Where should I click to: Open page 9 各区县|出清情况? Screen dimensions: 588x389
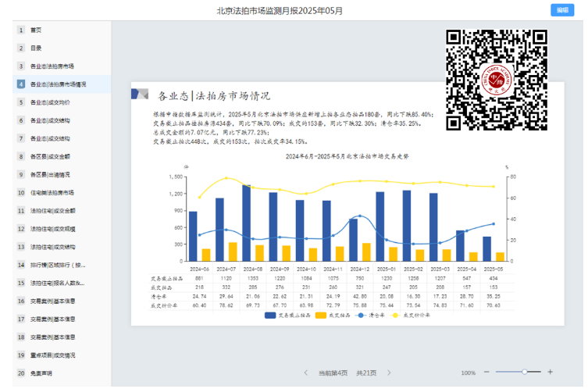pyautogui.click(x=62, y=174)
